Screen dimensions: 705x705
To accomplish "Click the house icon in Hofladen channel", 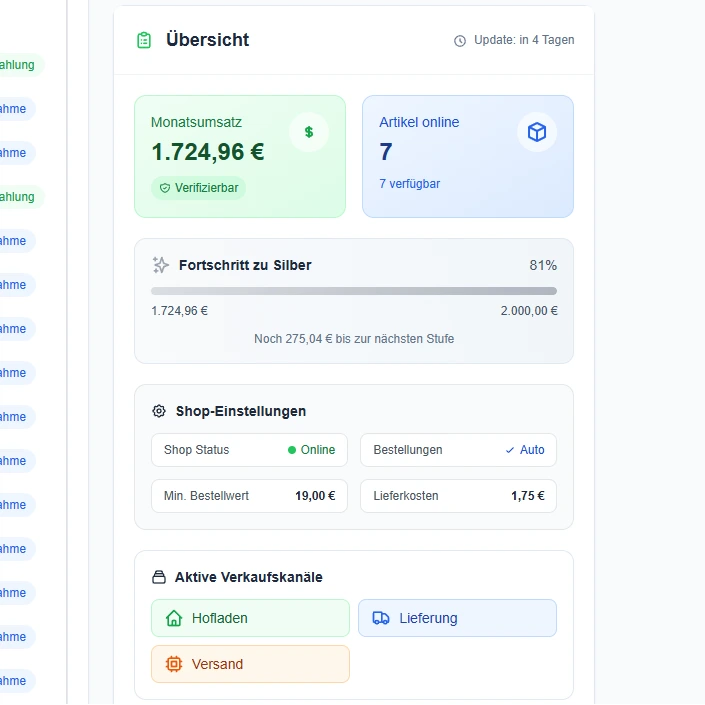I will [x=174, y=618].
